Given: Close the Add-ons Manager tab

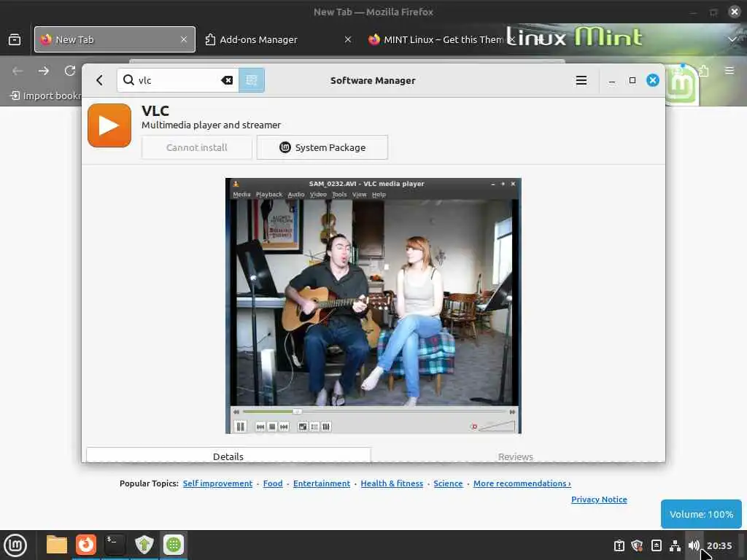Looking at the screenshot, I should (x=348, y=39).
